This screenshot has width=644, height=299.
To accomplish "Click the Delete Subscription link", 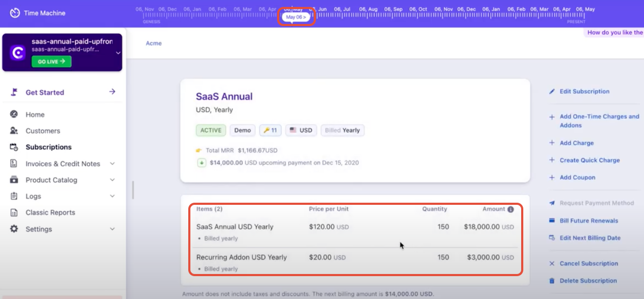I will [588, 280].
